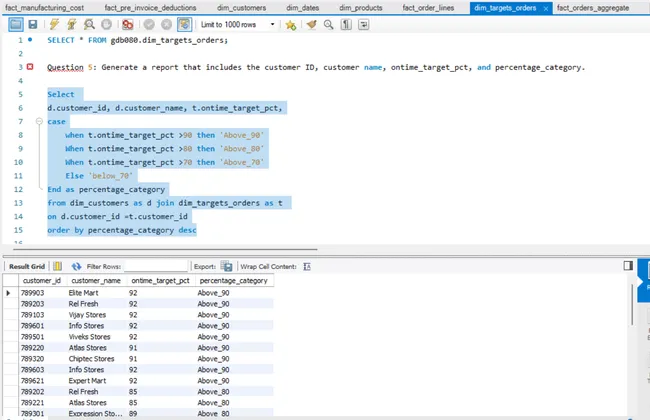Toggle result side panel visibility icon
650x420 pixels.
[628, 265]
